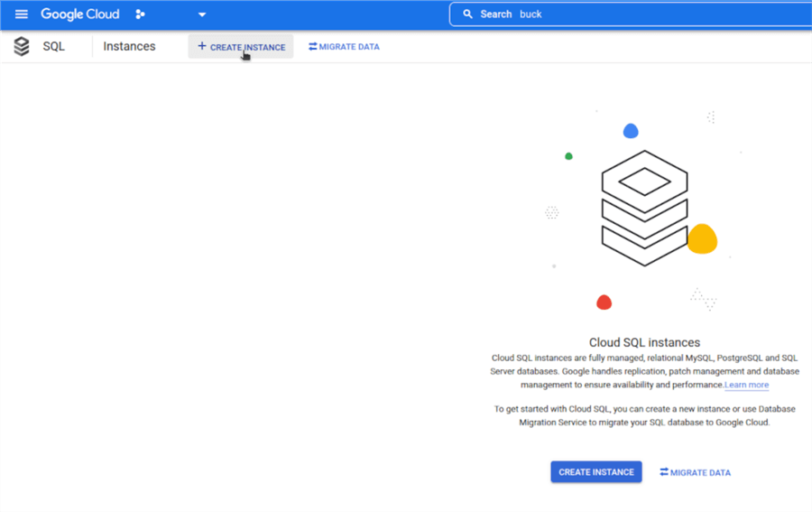812x512 pixels.
Task: Click the 'Cloud SQL instances' heading text
Action: tap(644, 342)
